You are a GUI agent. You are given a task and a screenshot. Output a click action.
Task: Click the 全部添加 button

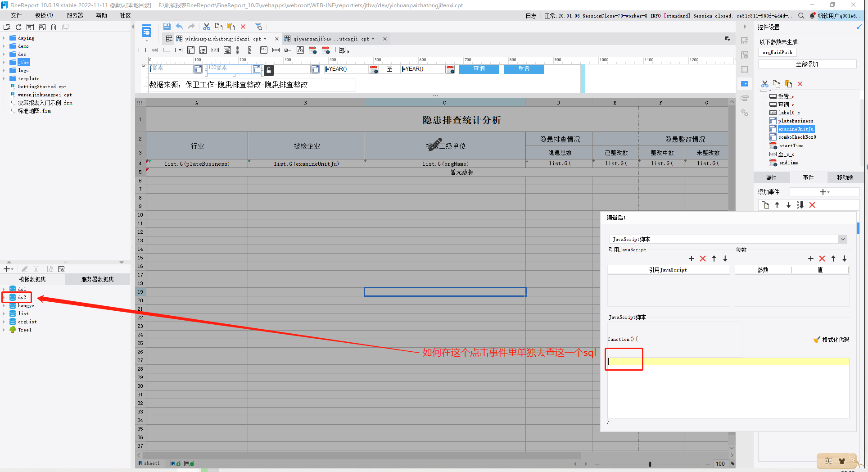(807, 64)
